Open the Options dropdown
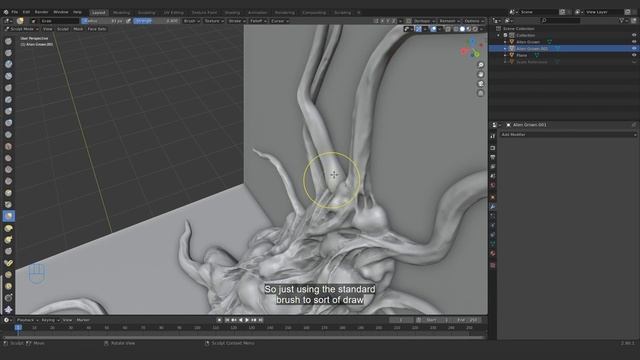The image size is (640, 360). point(473,21)
